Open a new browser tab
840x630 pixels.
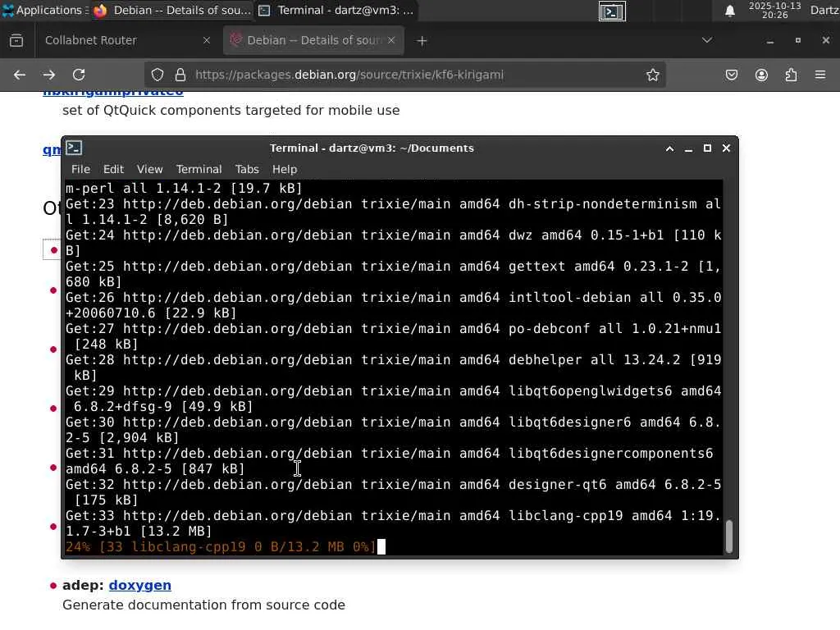coord(422,41)
